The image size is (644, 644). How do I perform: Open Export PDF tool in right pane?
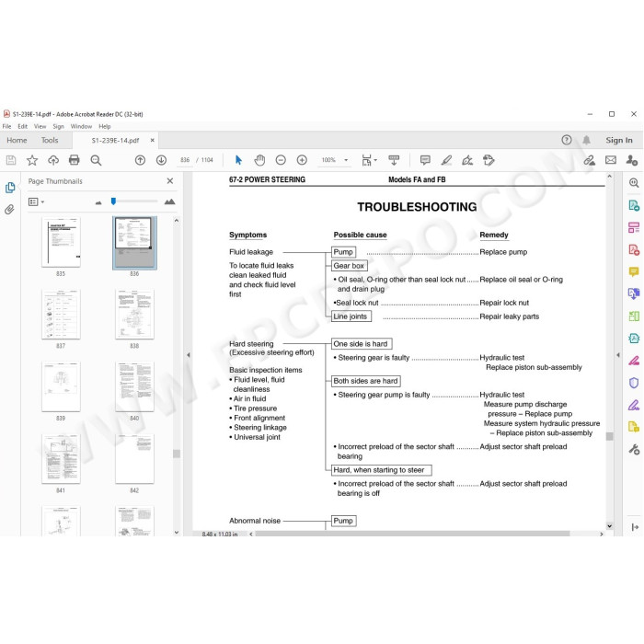(634, 205)
